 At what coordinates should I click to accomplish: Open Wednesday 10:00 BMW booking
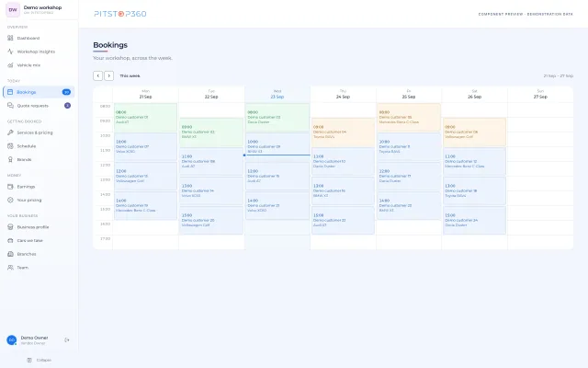(x=277, y=147)
